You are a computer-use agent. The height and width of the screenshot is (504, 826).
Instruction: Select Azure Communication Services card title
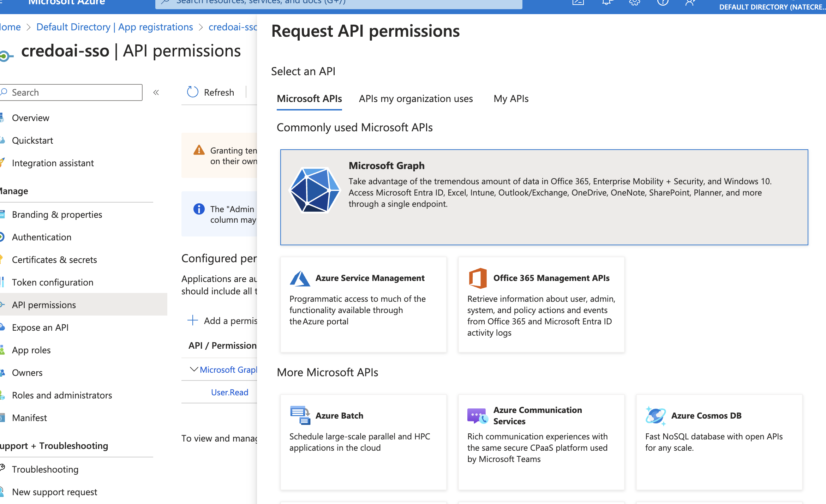(x=538, y=416)
